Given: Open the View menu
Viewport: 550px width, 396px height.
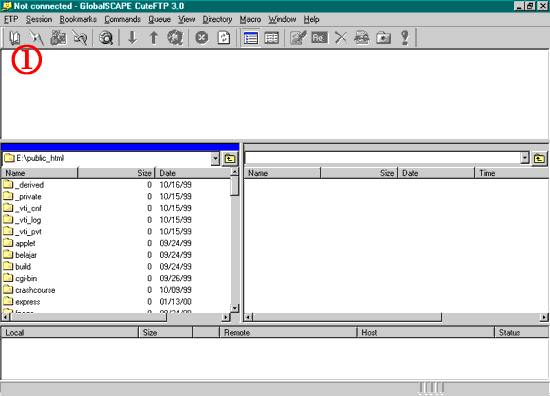Looking at the screenshot, I should 186,19.
